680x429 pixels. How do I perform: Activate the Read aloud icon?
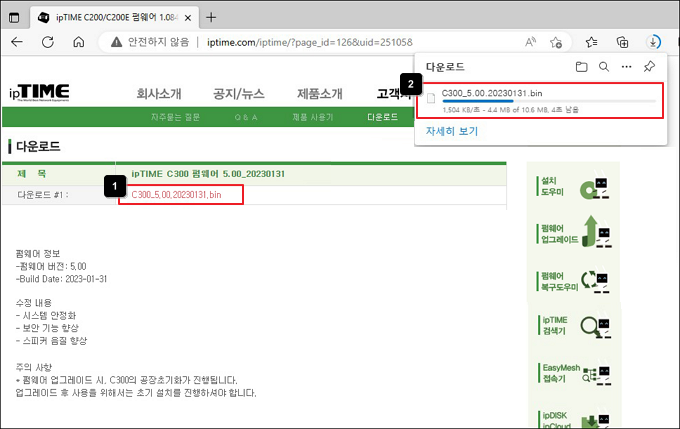pyautogui.click(x=530, y=42)
